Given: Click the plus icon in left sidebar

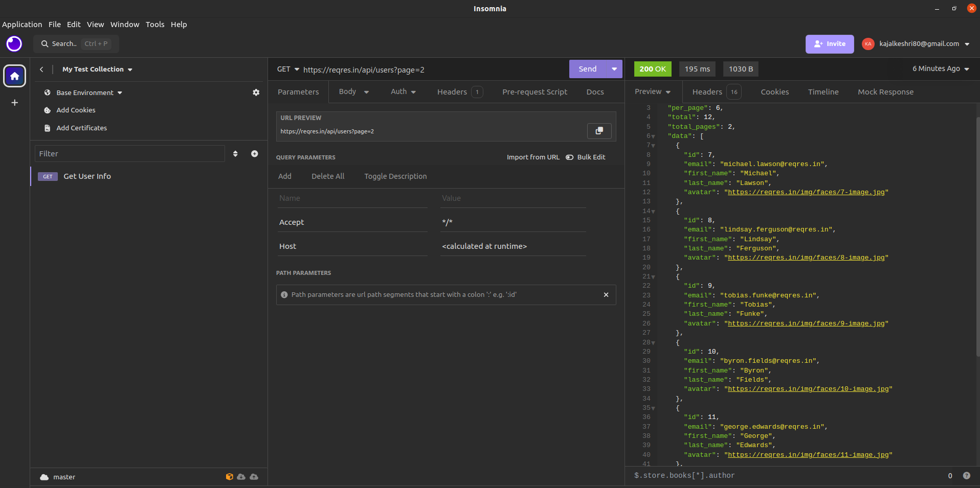Looking at the screenshot, I should [15, 103].
